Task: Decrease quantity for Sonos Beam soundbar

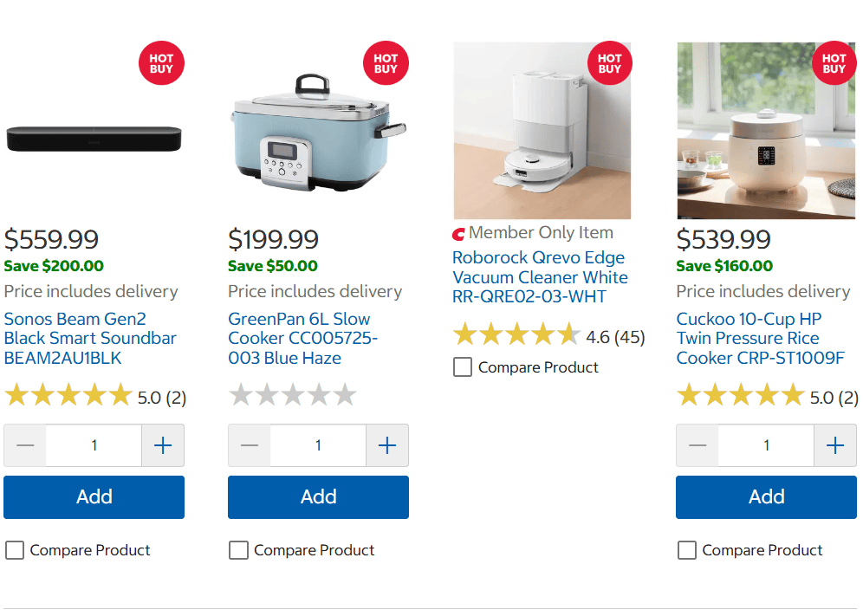Action: point(25,445)
